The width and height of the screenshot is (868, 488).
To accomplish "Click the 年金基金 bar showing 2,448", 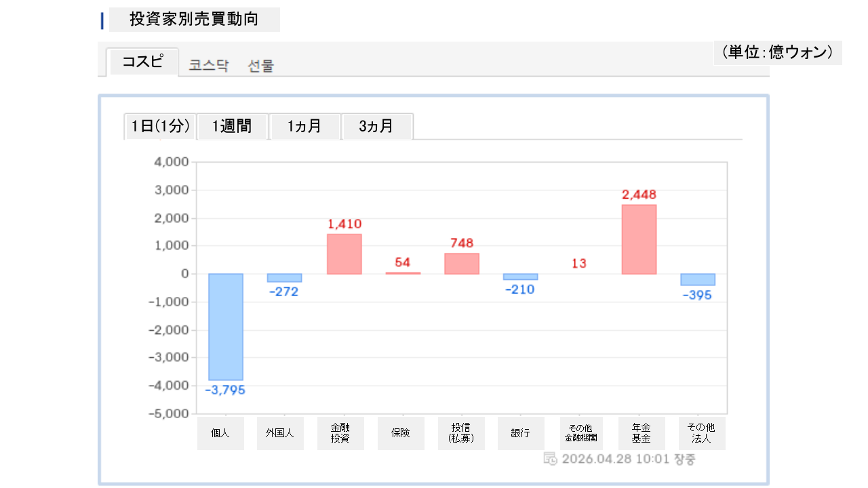I will [x=639, y=239].
